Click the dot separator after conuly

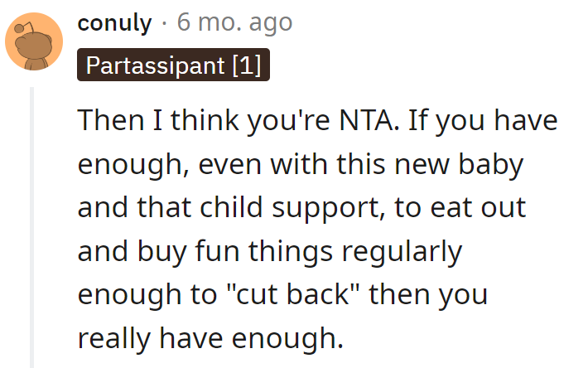[164, 22]
